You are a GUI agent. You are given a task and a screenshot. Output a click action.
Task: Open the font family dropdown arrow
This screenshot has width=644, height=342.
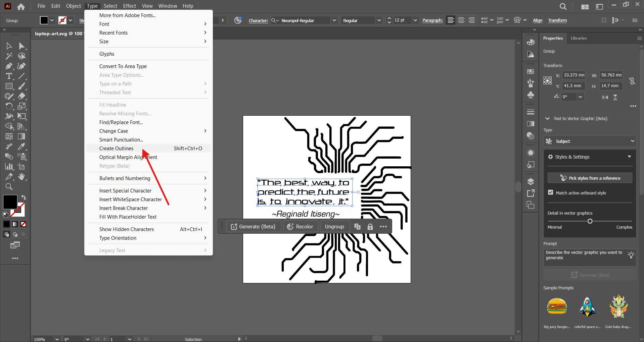(334, 20)
